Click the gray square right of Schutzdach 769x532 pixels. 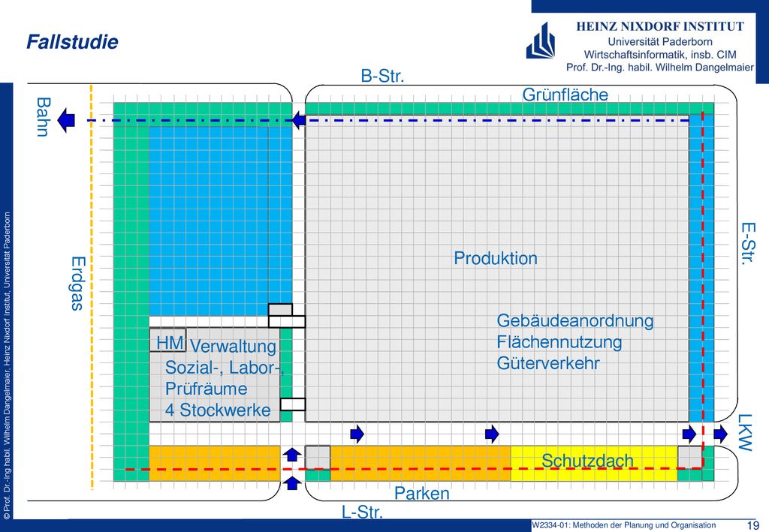(690, 458)
